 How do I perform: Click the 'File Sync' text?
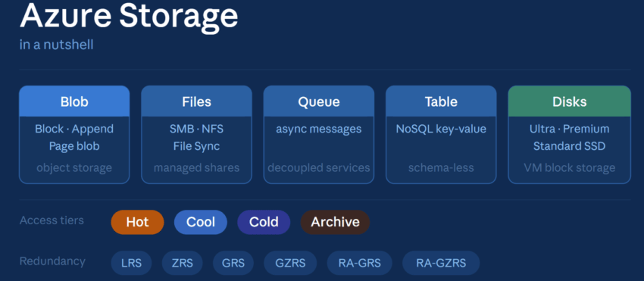tap(197, 146)
